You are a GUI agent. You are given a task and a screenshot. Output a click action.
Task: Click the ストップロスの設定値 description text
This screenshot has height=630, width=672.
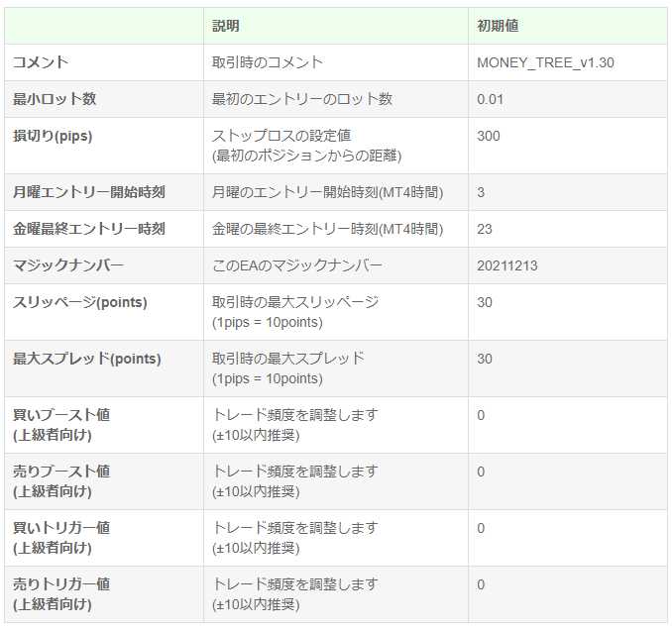coord(281,136)
